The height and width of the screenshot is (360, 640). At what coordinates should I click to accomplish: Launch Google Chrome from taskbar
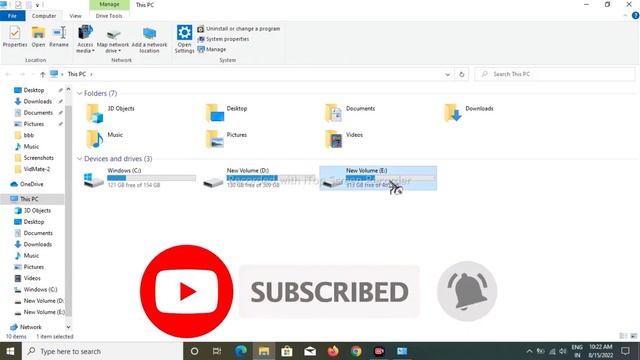point(356,351)
